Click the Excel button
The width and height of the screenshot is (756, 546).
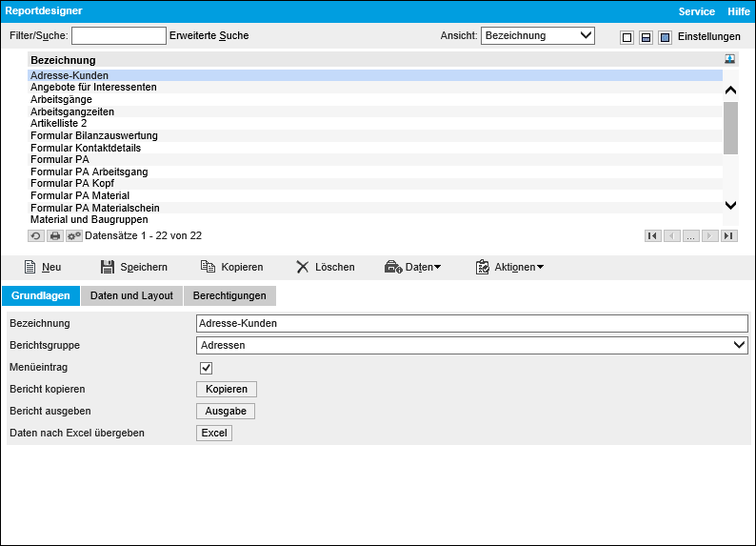pos(214,434)
